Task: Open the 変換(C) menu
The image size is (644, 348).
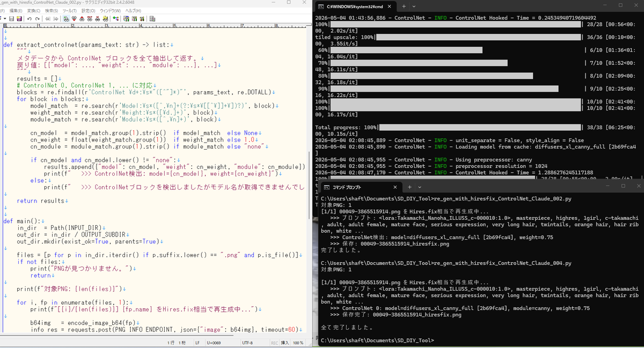Action: pyautogui.click(x=33, y=10)
